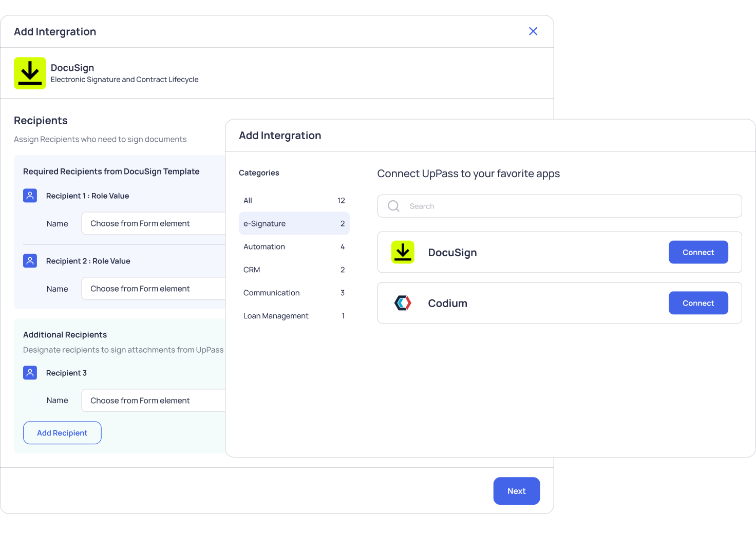Screen dimensions: 756x534
Task: Click the Codium hexagon logo icon
Action: pos(403,303)
